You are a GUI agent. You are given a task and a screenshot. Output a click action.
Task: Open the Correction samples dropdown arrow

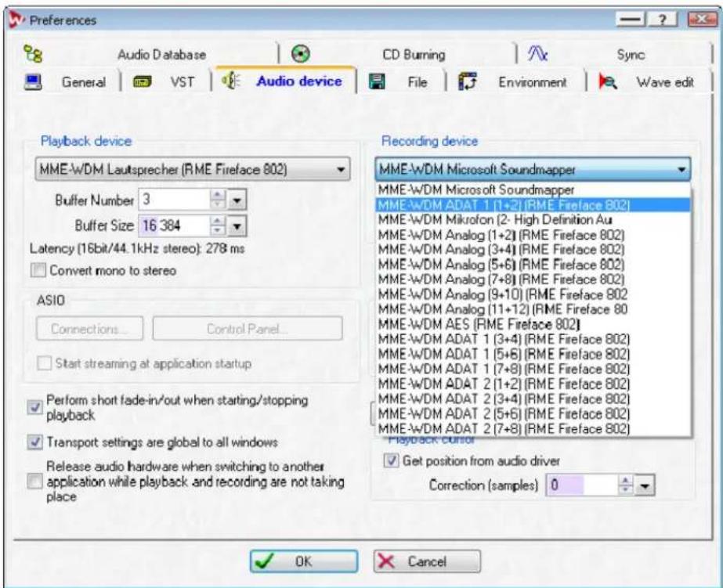(645, 485)
